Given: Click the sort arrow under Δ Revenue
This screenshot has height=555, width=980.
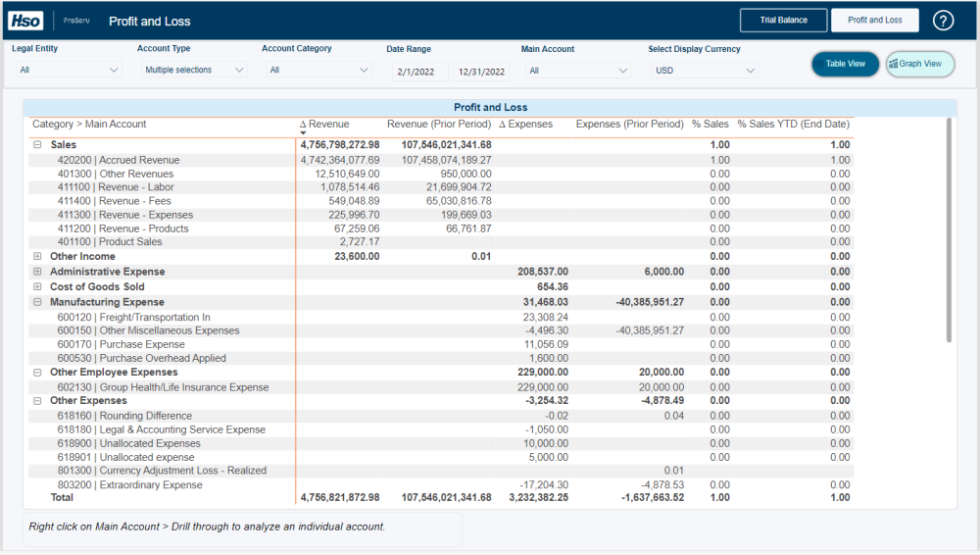Looking at the screenshot, I should click(x=303, y=132).
